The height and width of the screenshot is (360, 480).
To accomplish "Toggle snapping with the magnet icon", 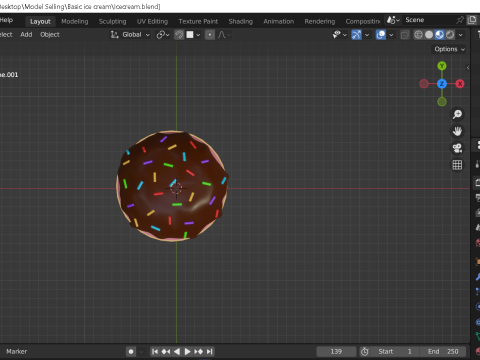I will tap(179, 35).
